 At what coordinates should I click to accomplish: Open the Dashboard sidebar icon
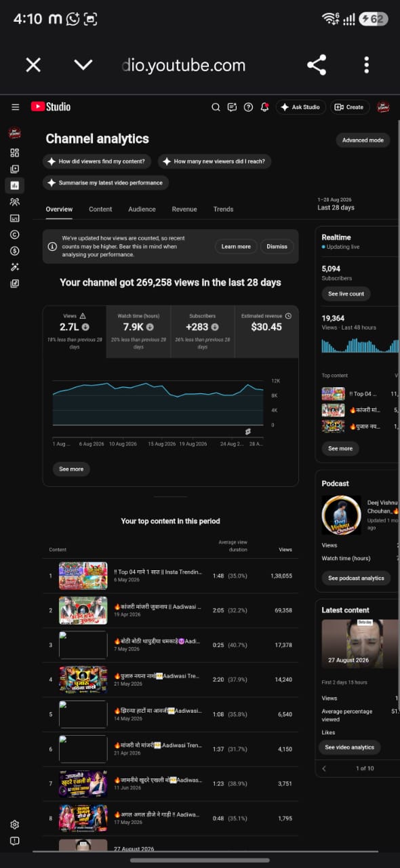coord(14,153)
